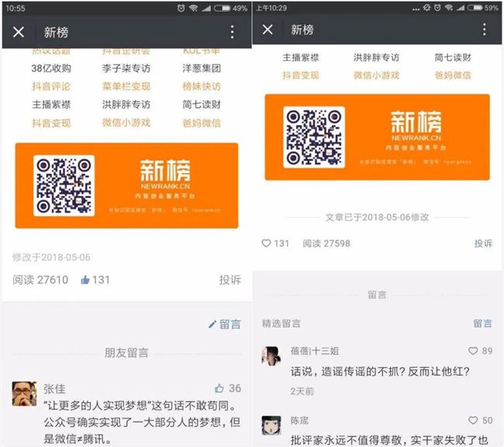Open 爸妈微信 on the right screen
Screen dimensions: 504x447
453,75
